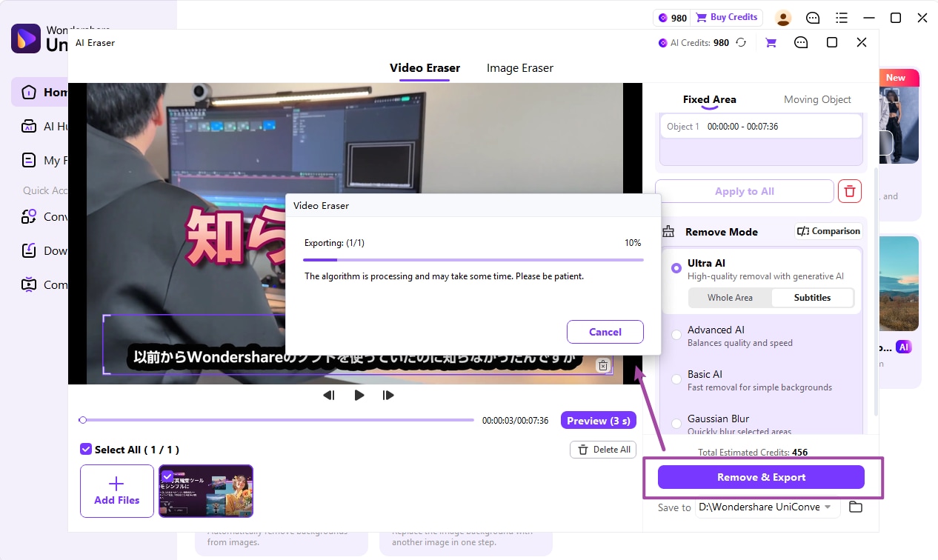Click the Wondershare UniConverter logo

[26, 39]
